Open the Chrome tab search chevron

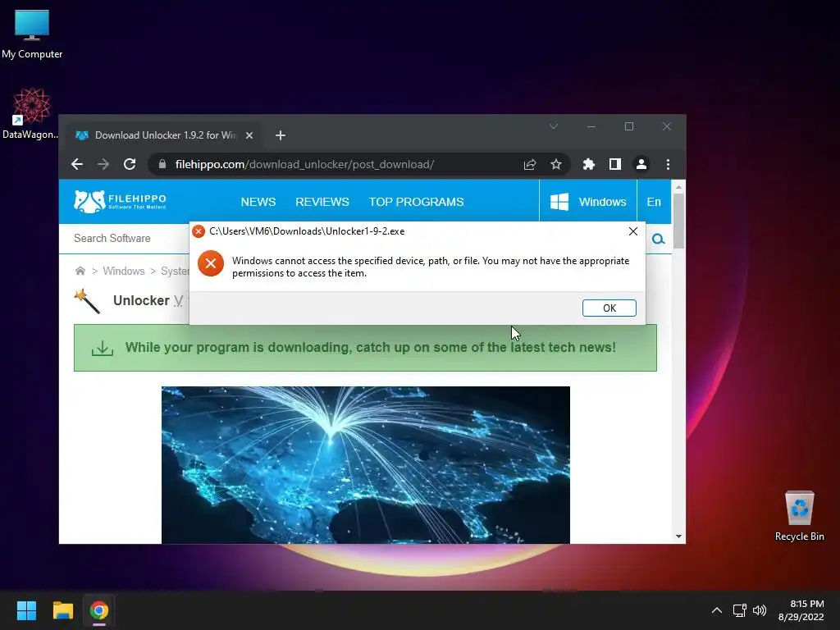pos(554,126)
